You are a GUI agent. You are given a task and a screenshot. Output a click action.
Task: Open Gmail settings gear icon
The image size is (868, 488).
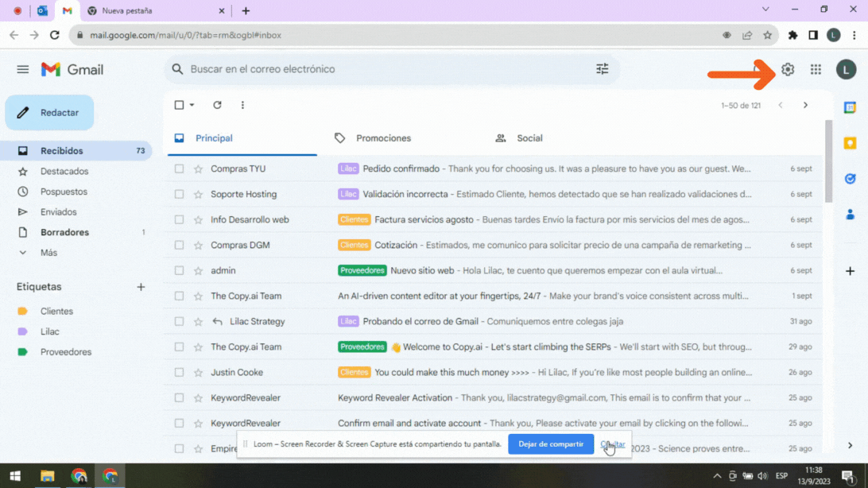[787, 70]
